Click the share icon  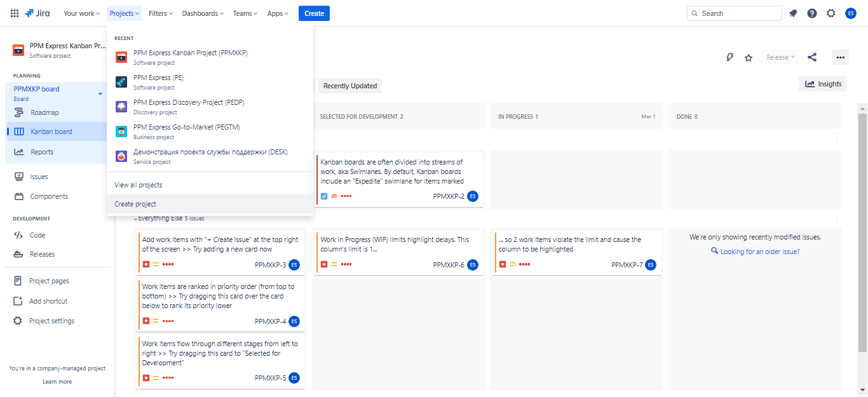click(812, 57)
